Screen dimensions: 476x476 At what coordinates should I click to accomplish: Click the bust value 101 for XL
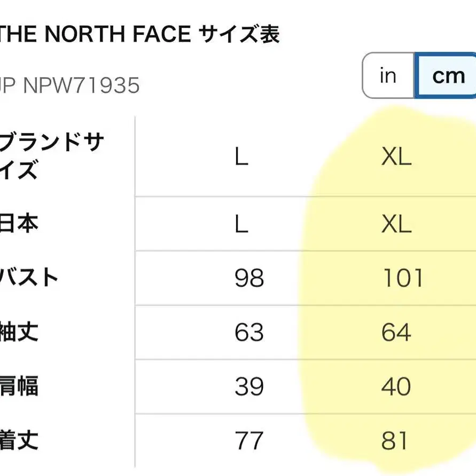click(x=403, y=278)
